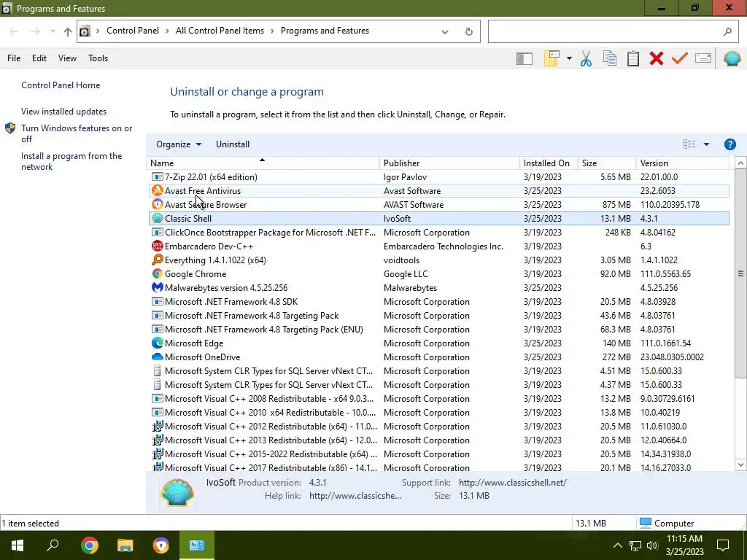Click the email/send icon in toolbar
The width and height of the screenshot is (747, 560).
coord(703,58)
